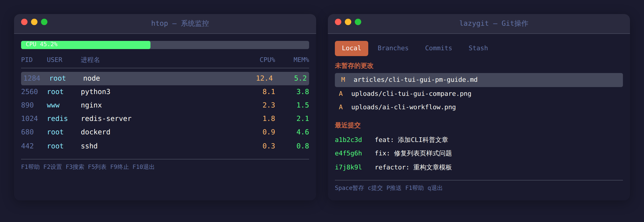This screenshot has height=222, width=644.
Task: Open the Stash tab
Action: [x=478, y=48]
